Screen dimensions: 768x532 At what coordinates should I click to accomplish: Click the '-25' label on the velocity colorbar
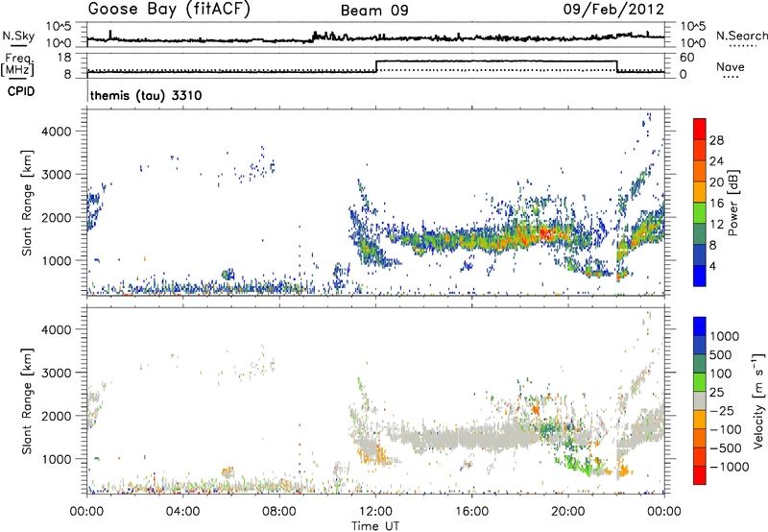(722, 410)
